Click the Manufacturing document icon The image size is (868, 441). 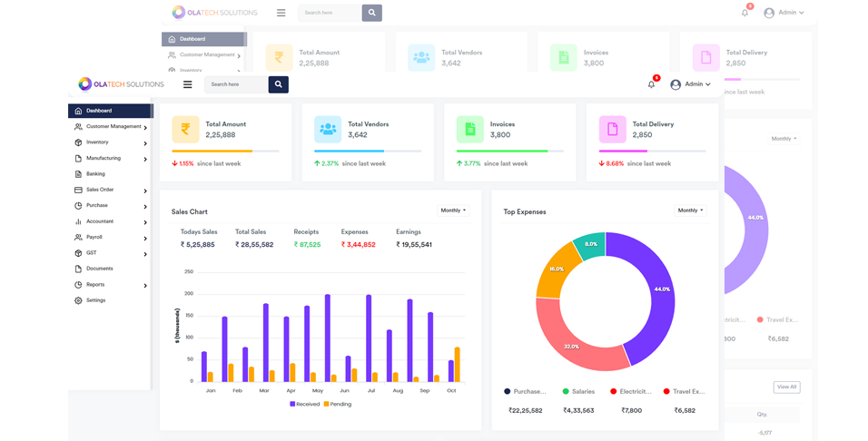point(78,158)
